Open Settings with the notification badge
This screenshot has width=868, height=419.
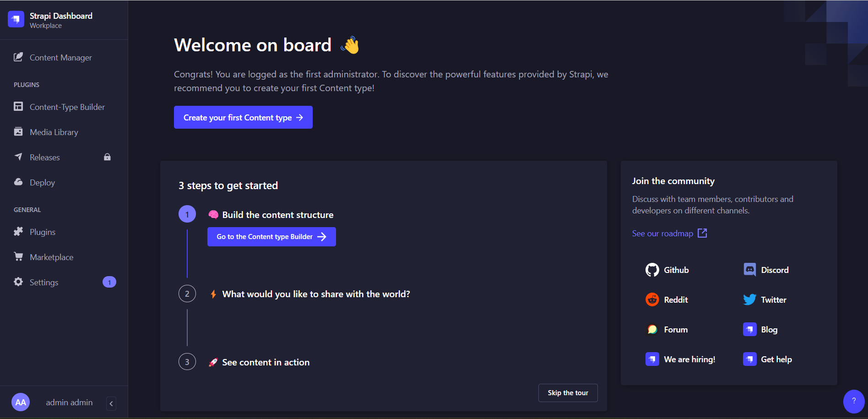click(x=44, y=283)
